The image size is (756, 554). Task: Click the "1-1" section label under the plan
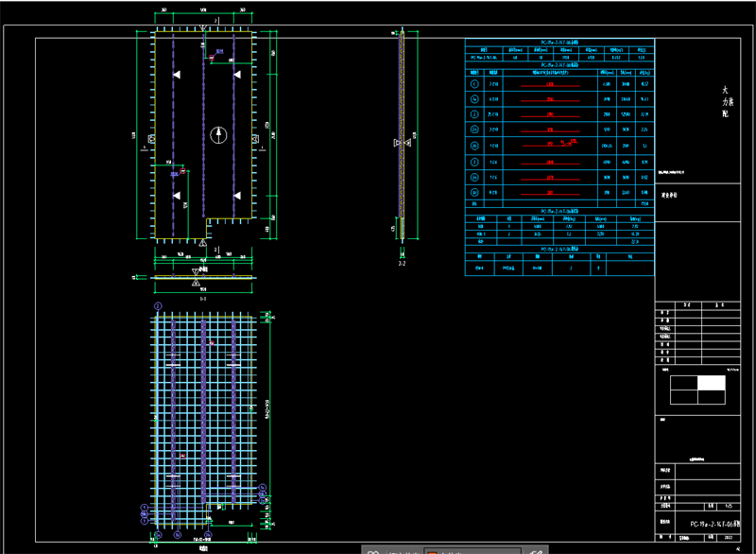pos(203,299)
